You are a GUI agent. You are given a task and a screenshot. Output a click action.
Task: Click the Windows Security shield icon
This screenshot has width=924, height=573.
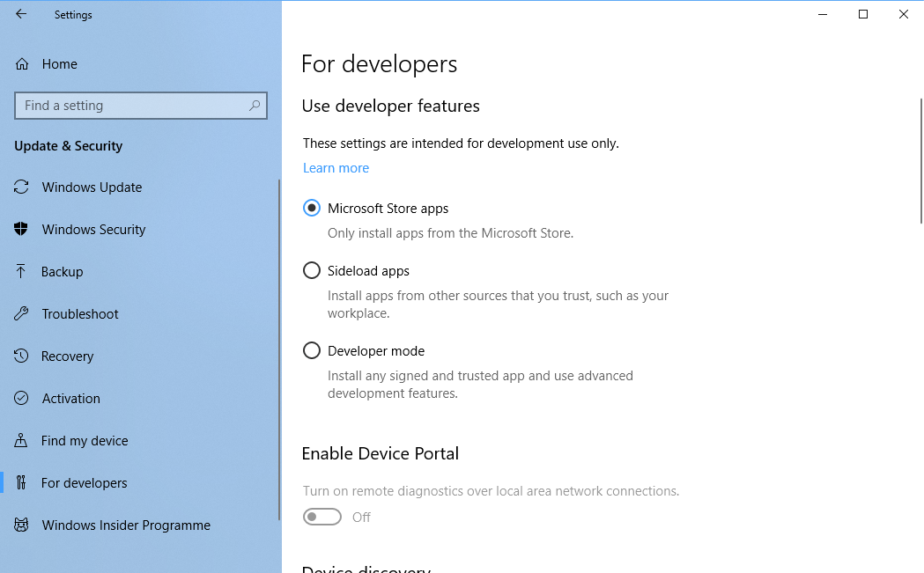point(21,229)
